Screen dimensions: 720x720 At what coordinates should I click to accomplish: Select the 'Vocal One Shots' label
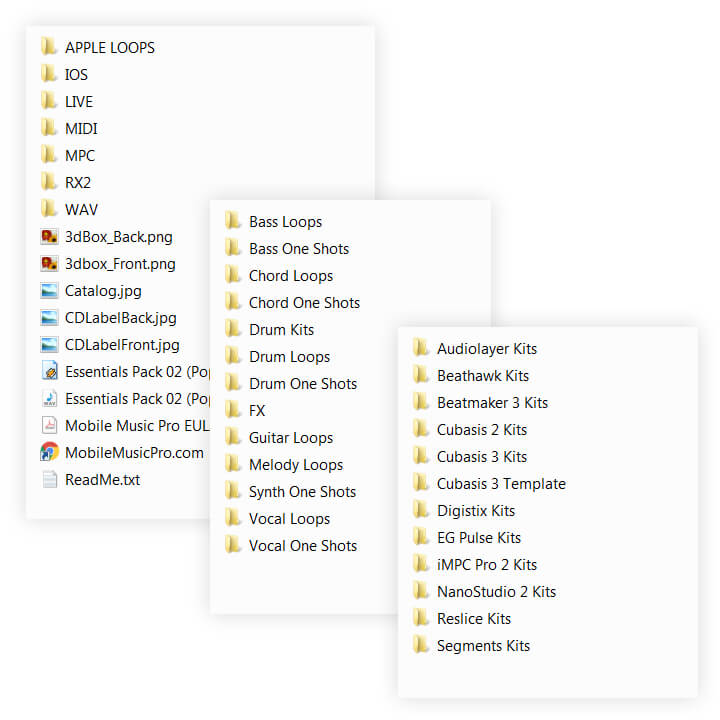(x=303, y=546)
